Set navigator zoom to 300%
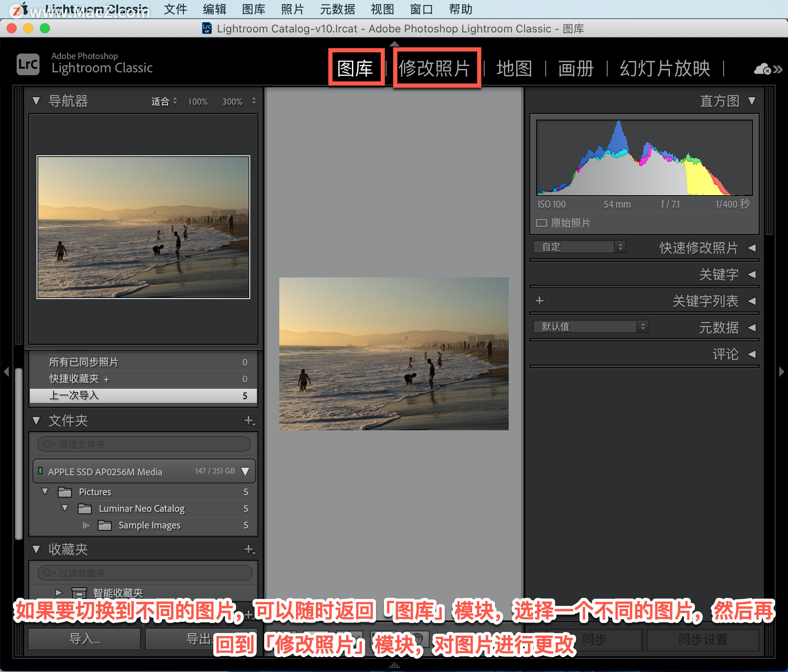 tap(232, 102)
